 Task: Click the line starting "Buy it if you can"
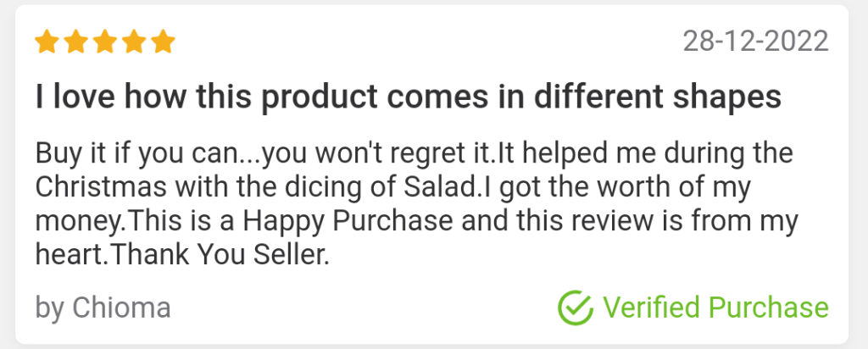(x=414, y=155)
